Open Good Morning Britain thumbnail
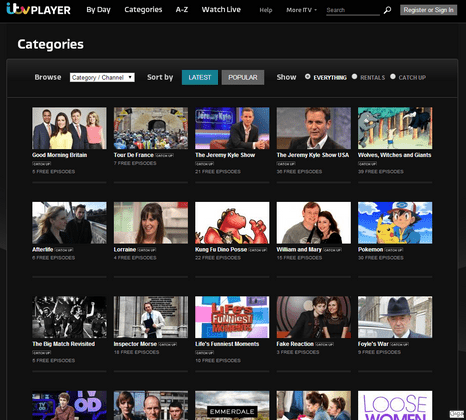 (x=69, y=128)
